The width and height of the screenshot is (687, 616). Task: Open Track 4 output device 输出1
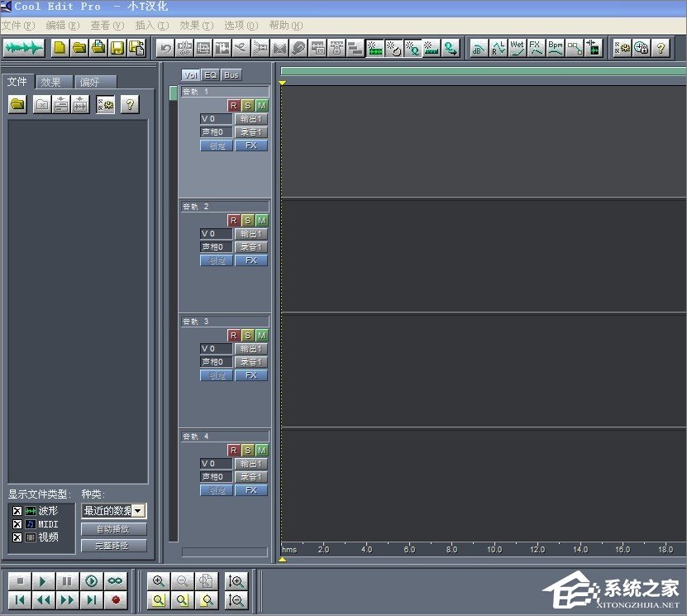coord(251,464)
